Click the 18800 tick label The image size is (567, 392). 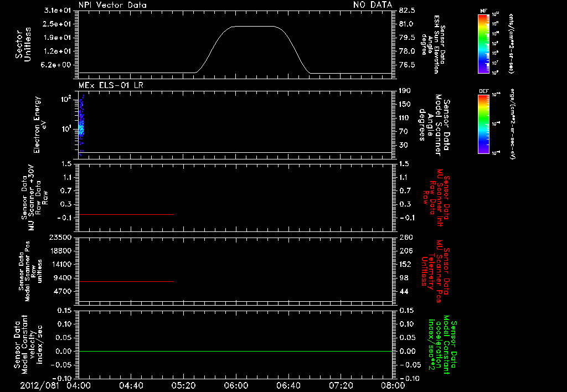(60, 251)
